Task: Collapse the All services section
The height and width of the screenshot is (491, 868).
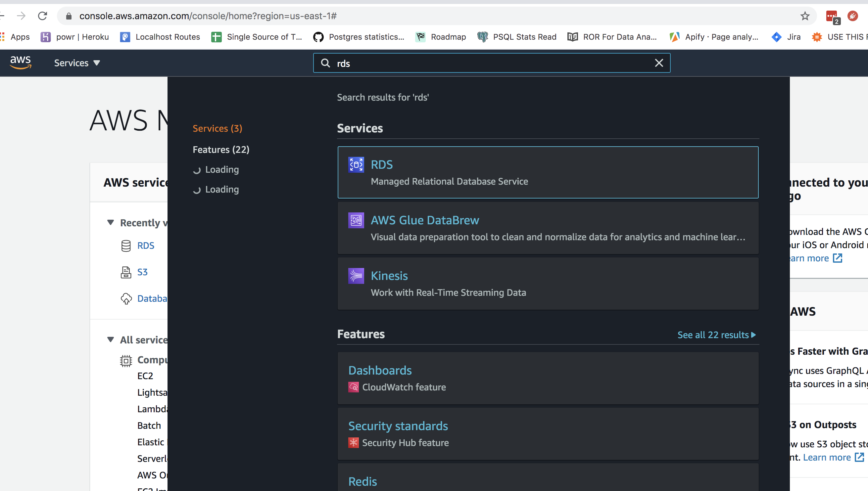Action: coord(110,339)
